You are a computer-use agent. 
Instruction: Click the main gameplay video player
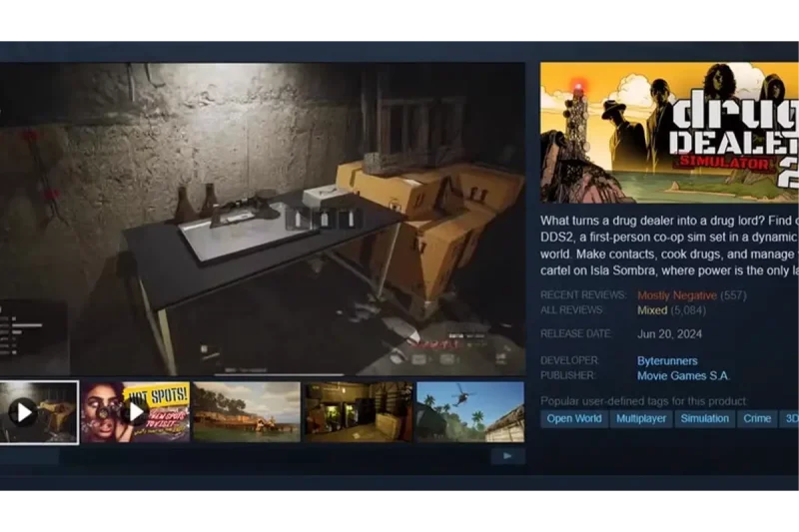pyautogui.click(x=263, y=219)
